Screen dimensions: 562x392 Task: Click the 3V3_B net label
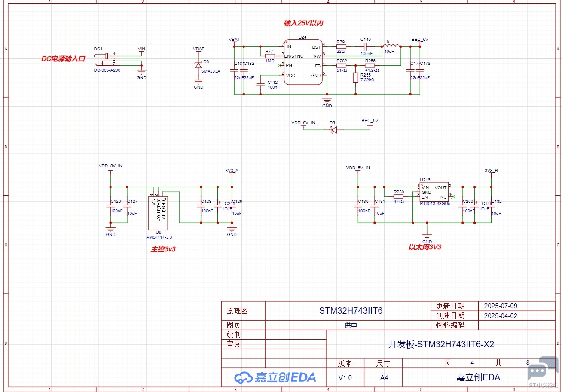(491, 170)
